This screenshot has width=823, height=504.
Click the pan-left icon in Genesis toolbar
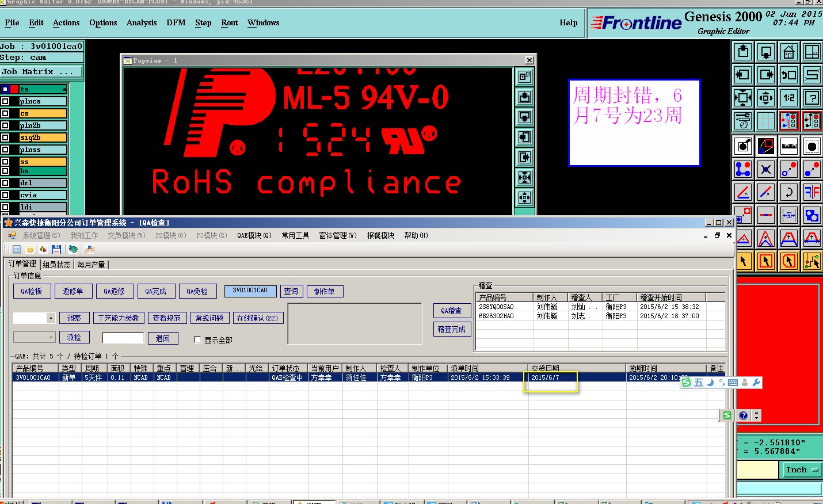[743, 75]
